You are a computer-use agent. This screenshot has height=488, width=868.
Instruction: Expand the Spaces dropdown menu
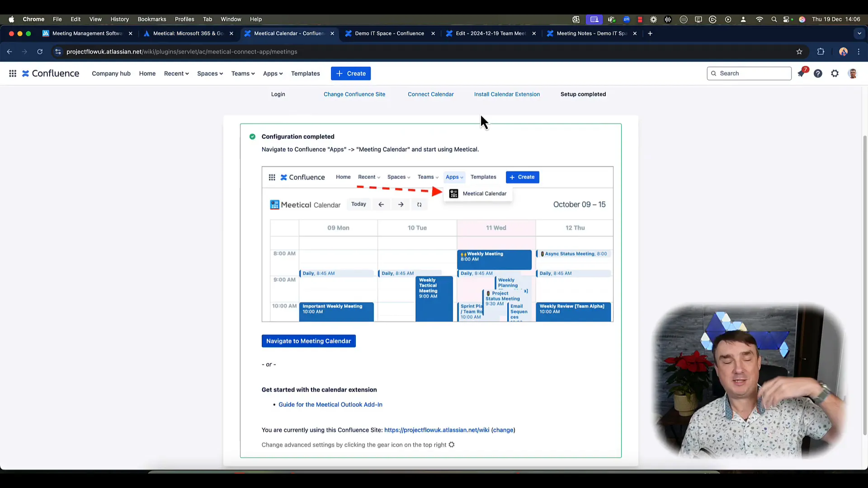pyautogui.click(x=210, y=73)
